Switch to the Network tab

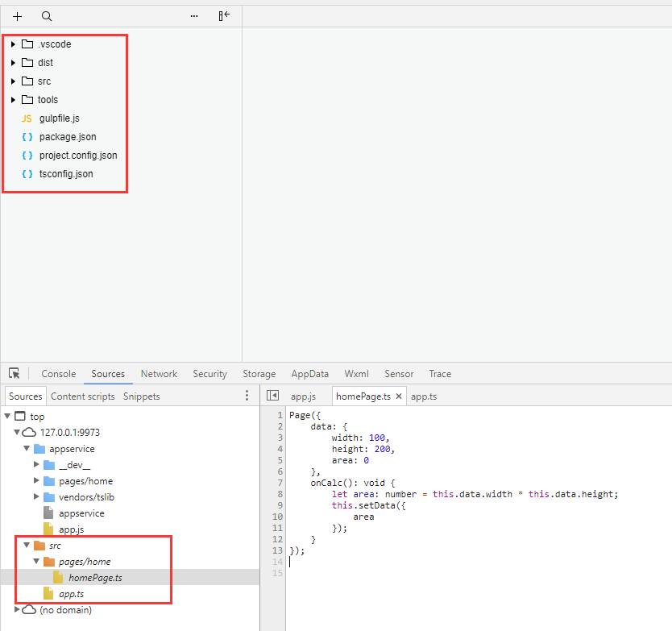[x=159, y=374]
